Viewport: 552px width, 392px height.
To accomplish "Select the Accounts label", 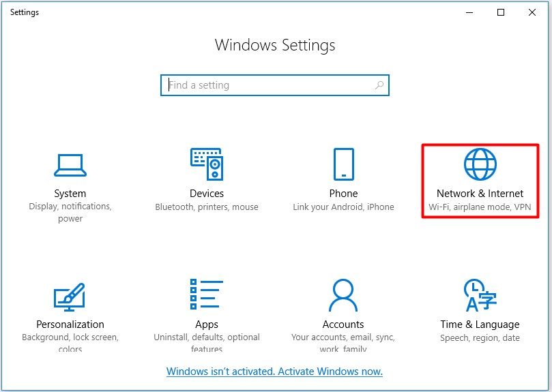I will coord(343,324).
